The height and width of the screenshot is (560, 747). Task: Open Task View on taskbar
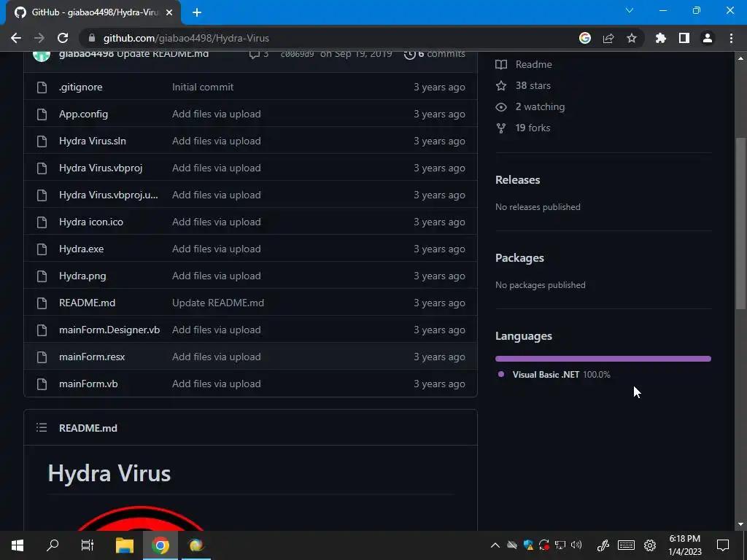pyautogui.click(x=88, y=545)
